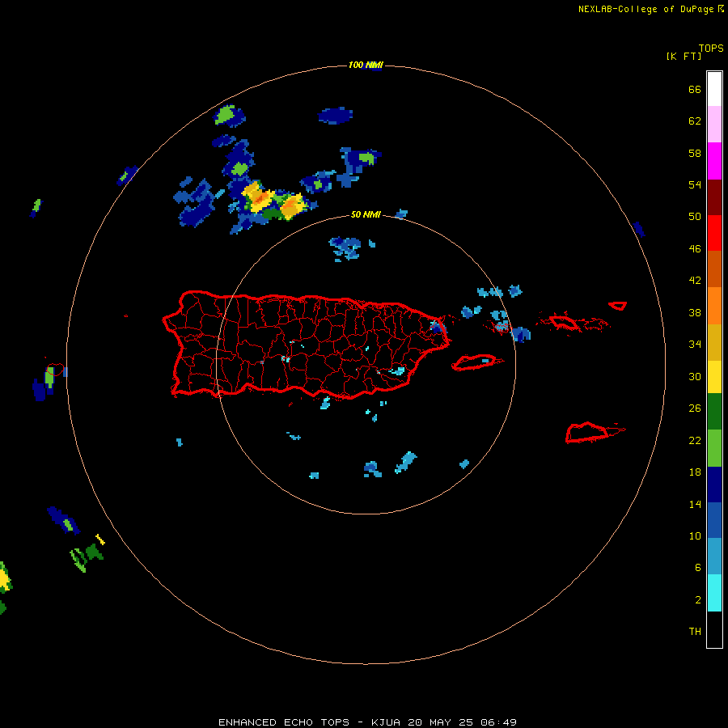The height and width of the screenshot is (728, 728).
Task: Select the dark red (maroon) legend swatch
Action: point(714,197)
